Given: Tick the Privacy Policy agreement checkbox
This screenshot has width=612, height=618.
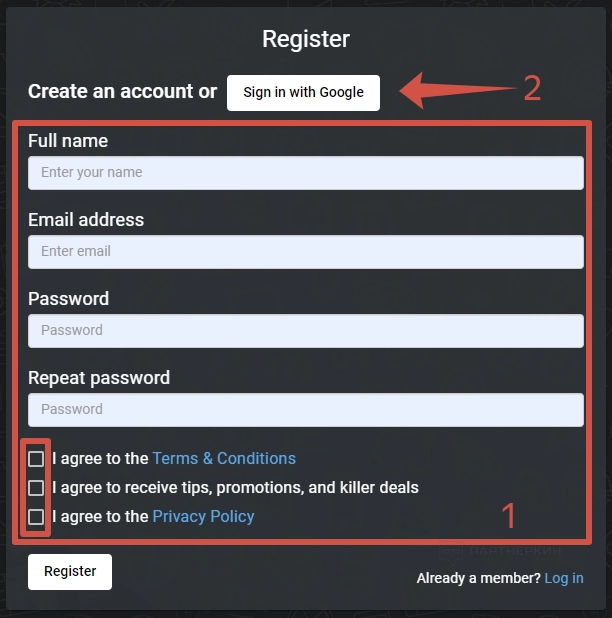Looking at the screenshot, I should 36,517.
